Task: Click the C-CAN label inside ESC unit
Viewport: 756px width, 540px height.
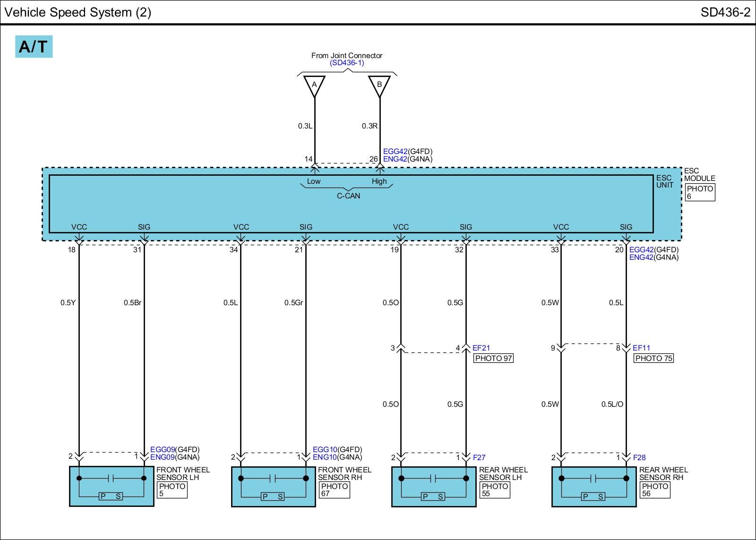Action: tap(348, 196)
